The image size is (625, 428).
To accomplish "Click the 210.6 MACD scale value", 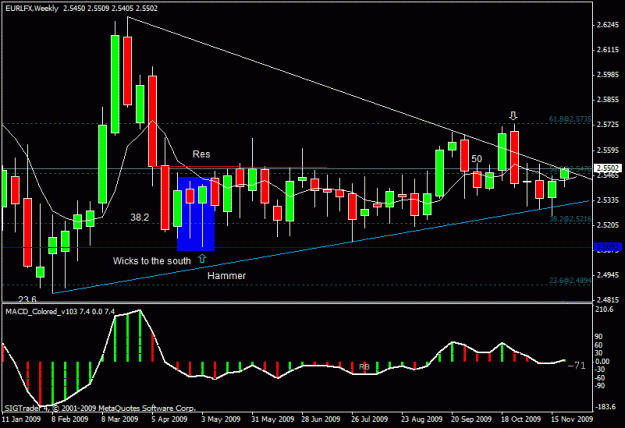I will pyautogui.click(x=605, y=310).
